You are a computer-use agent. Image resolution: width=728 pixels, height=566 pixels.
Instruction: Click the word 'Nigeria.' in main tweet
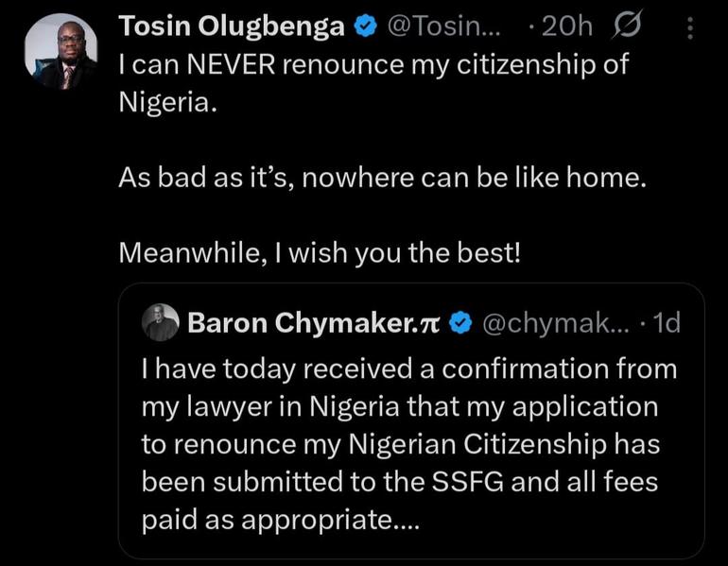(x=167, y=102)
